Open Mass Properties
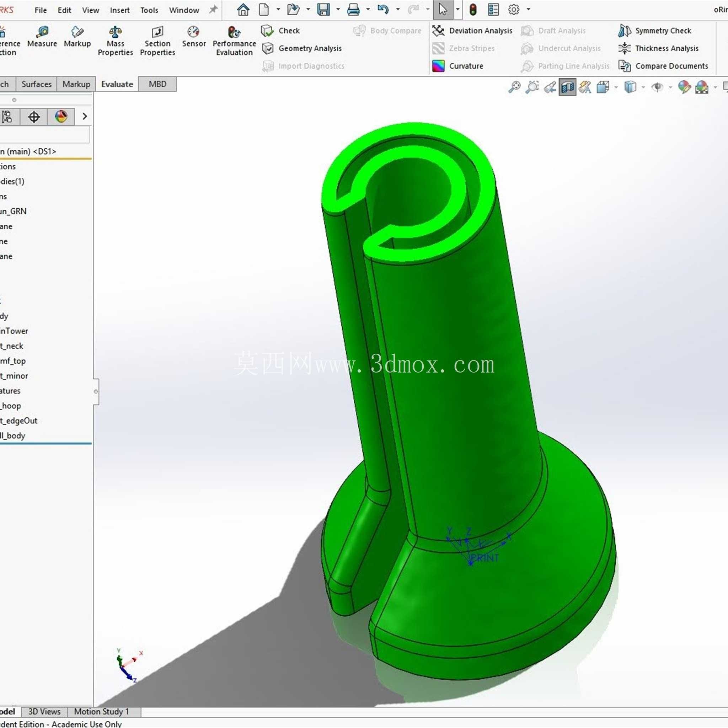Viewport: 728px width, 728px height. coord(115,41)
